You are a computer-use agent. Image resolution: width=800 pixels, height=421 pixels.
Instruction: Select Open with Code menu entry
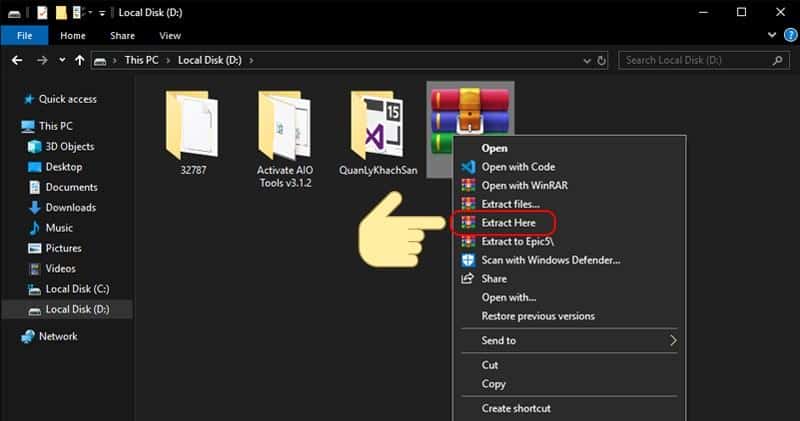(x=517, y=167)
